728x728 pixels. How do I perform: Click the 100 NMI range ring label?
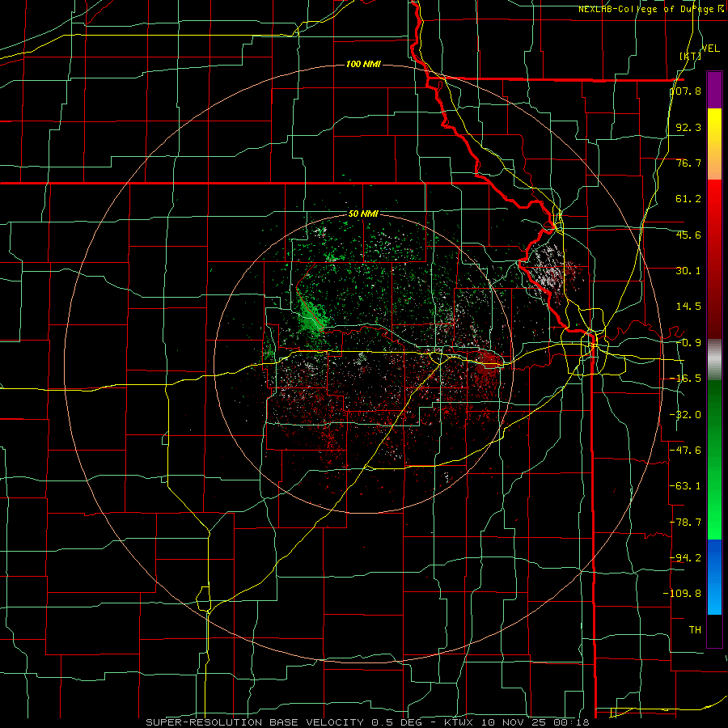pyautogui.click(x=363, y=64)
